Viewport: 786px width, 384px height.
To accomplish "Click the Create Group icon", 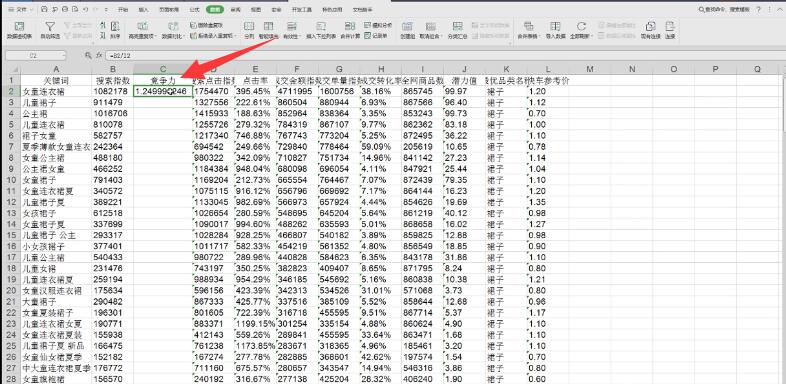I will pyautogui.click(x=408, y=30).
